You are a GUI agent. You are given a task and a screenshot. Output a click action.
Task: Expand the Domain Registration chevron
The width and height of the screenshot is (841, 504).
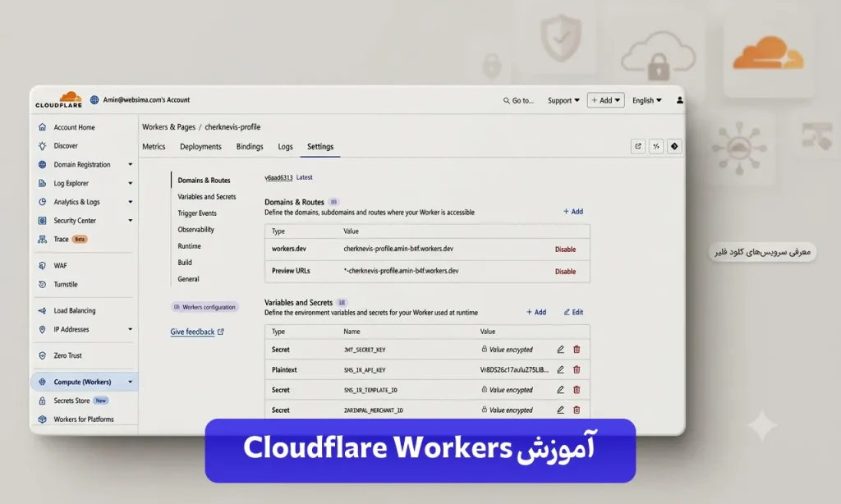point(131,165)
